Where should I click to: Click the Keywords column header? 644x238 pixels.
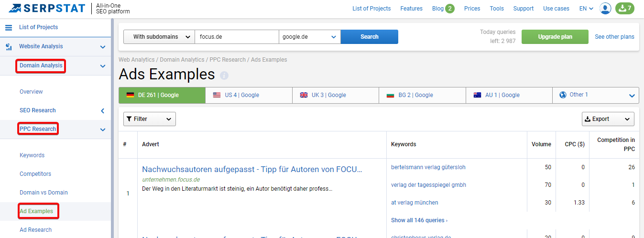404,144
